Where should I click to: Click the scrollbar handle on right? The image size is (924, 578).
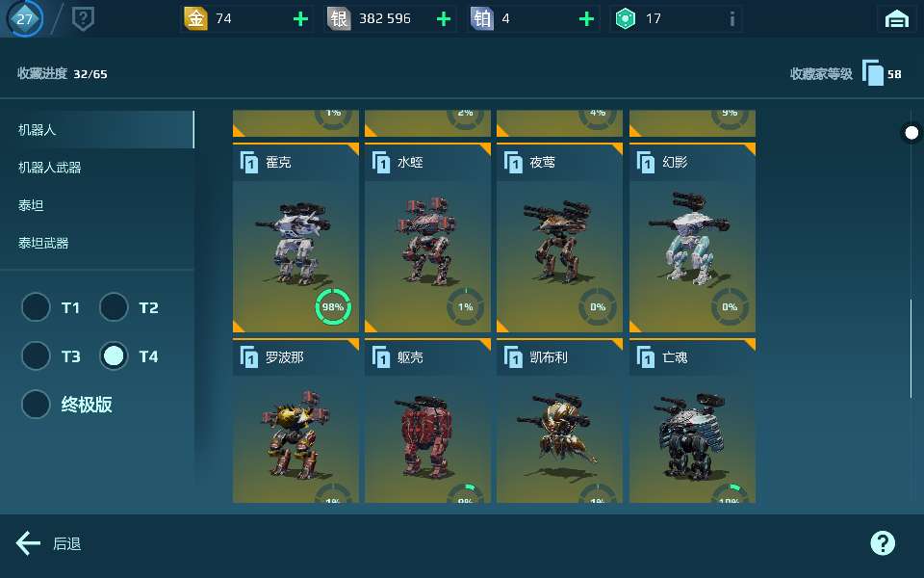tap(911, 133)
